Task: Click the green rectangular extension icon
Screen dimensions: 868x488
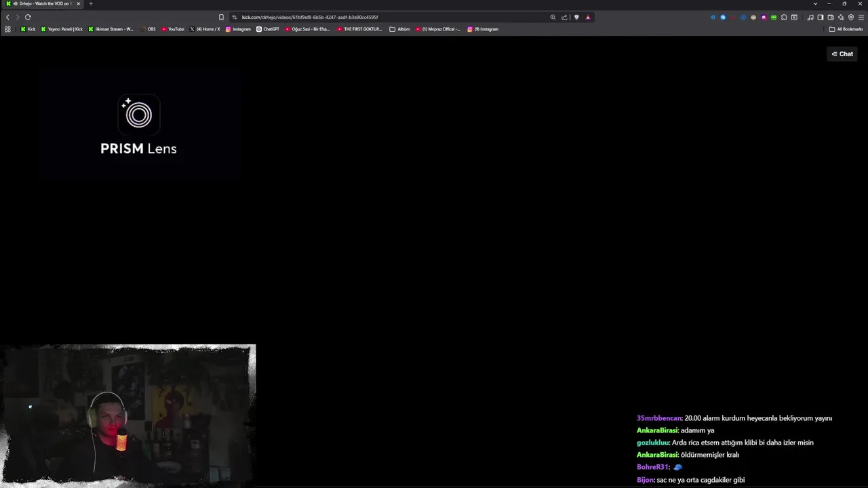Action: [774, 17]
